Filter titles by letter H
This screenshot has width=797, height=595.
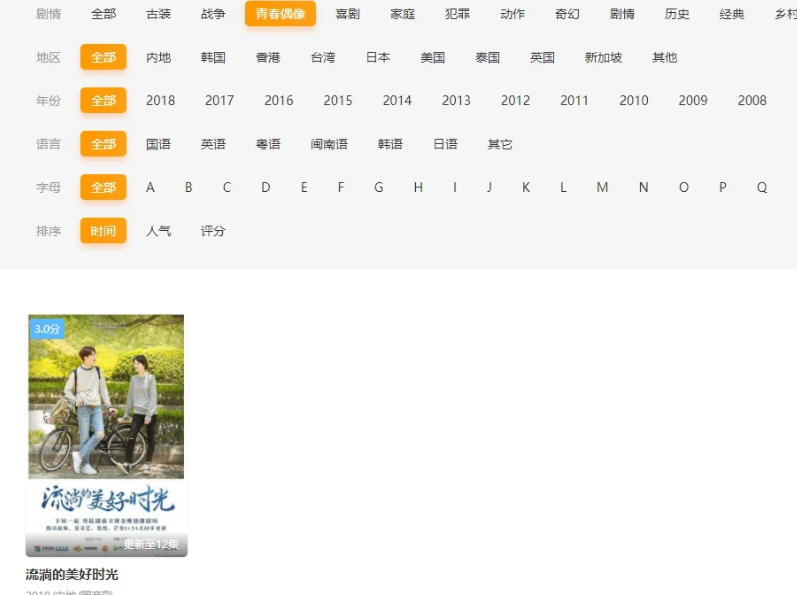click(418, 187)
